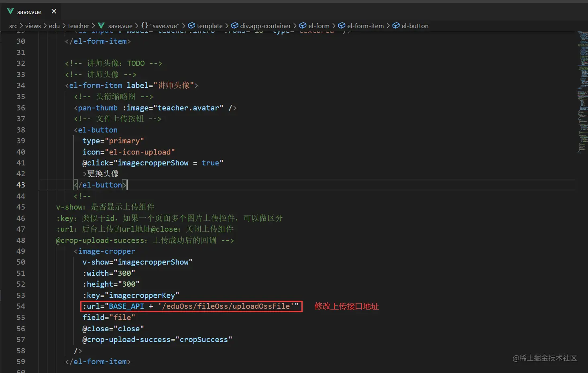Click "pan-thumb" tag name on line 36
Screen dimensions: 588x373
coord(98,108)
